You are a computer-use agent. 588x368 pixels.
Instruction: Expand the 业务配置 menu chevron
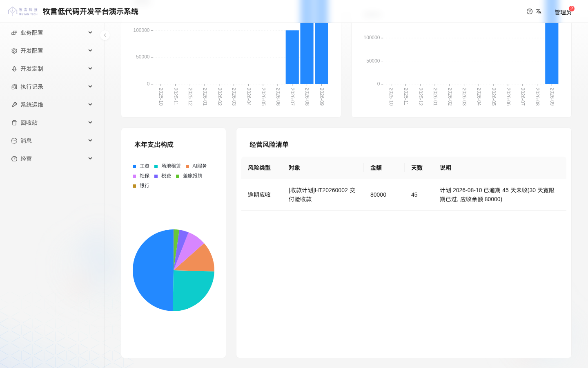[x=90, y=33]
